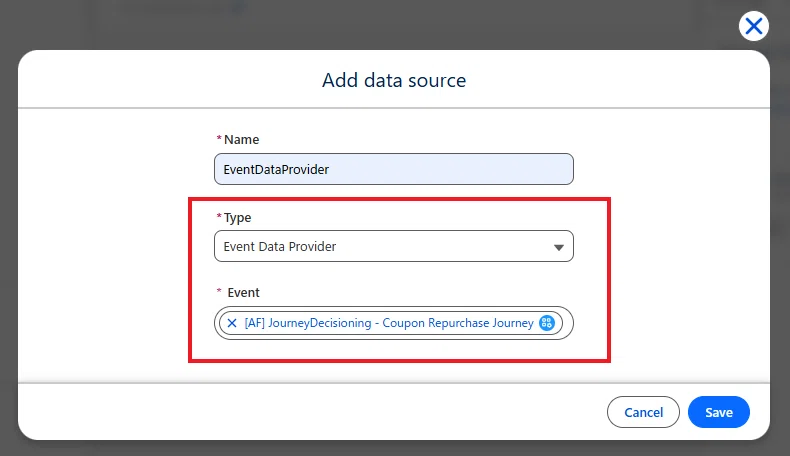Focus the Name field containing EventDataProvider
Image resolution: width=790 pixels, height=456 pixels.
point(393,169)
